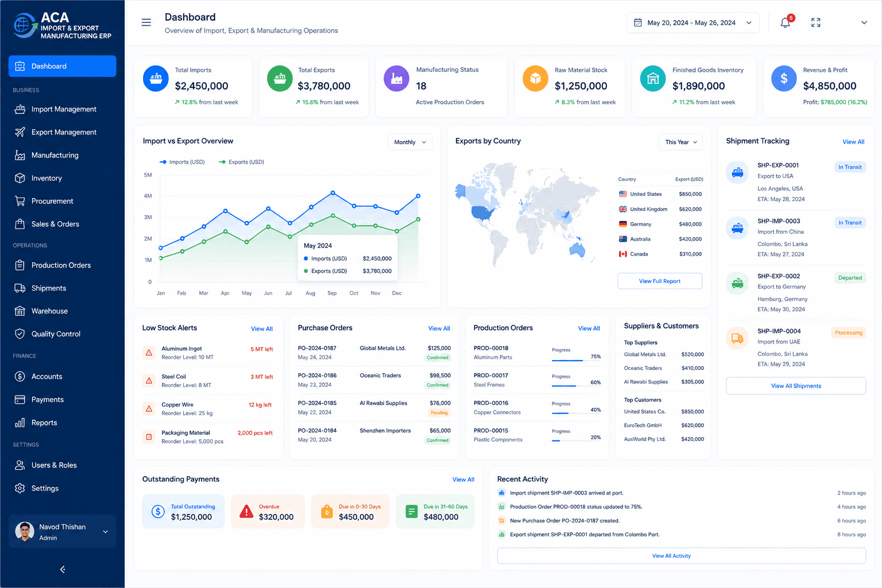Click the View Full Report button
Image resolution: width=882 pixels, height=588 pixels.
point(660,281)
